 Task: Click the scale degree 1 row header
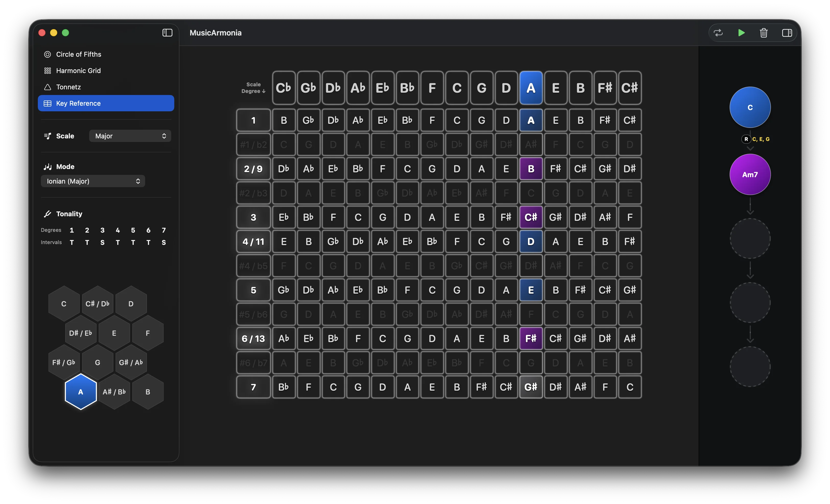pos(253,120)
